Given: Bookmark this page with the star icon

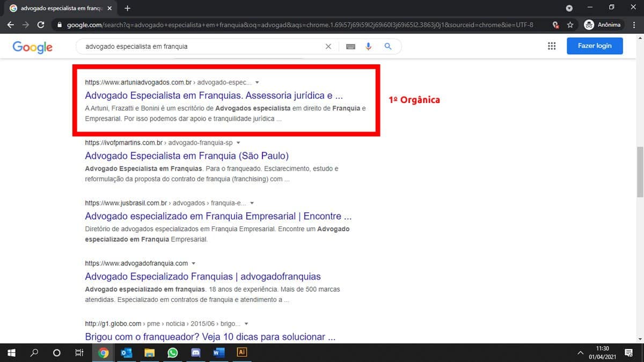Looking at the screenshot, I should [x=570, y=25].
